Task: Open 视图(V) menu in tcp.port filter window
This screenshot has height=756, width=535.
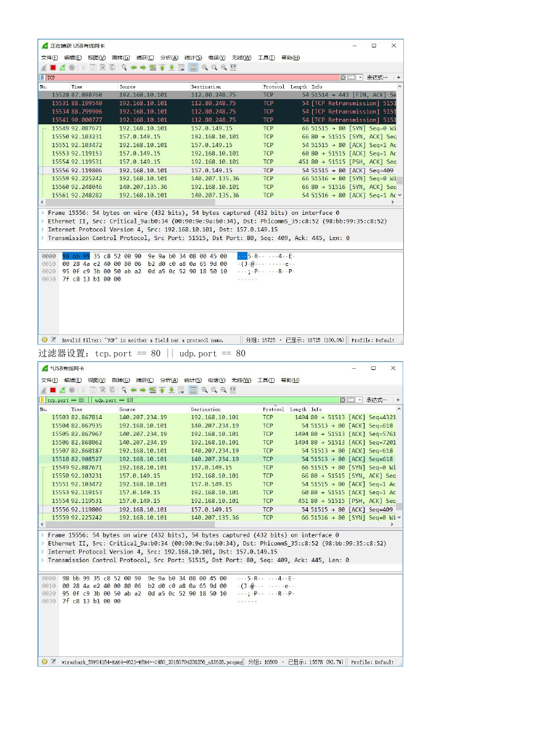Action: 97,380
